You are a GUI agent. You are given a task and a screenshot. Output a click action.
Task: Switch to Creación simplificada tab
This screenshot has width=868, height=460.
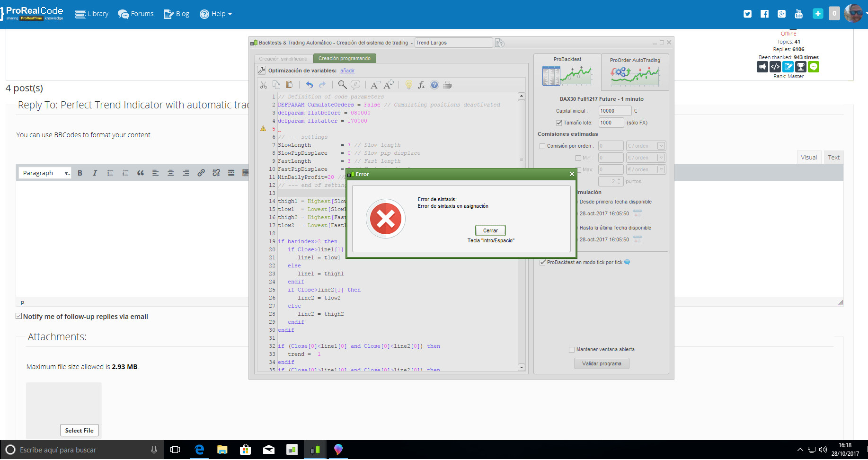283,59
